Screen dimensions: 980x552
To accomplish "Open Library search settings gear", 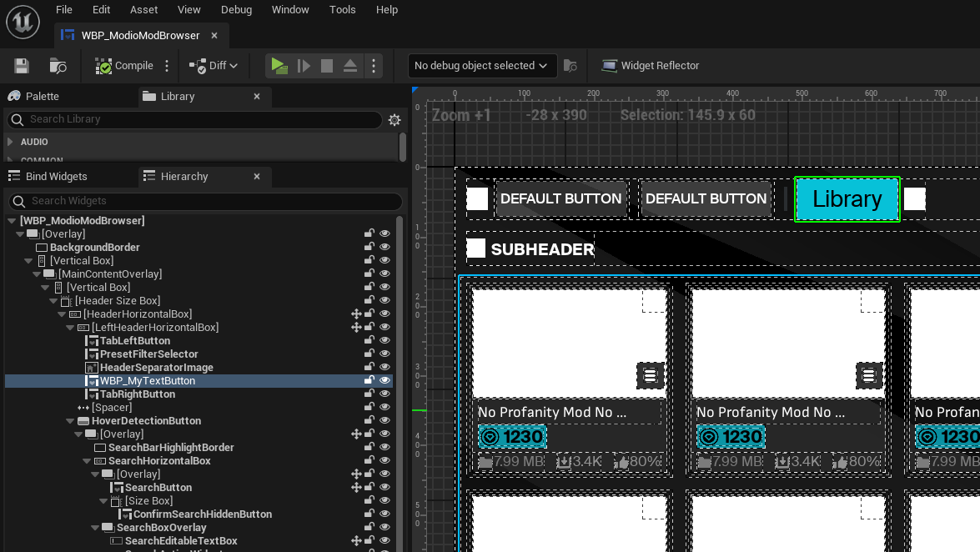I will point(395,119).
